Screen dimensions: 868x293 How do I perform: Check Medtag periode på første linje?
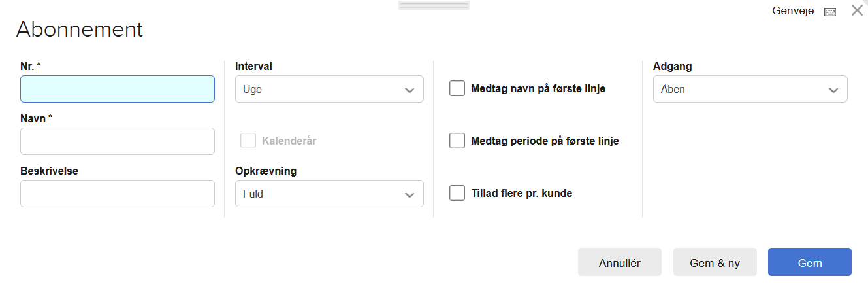457,141
